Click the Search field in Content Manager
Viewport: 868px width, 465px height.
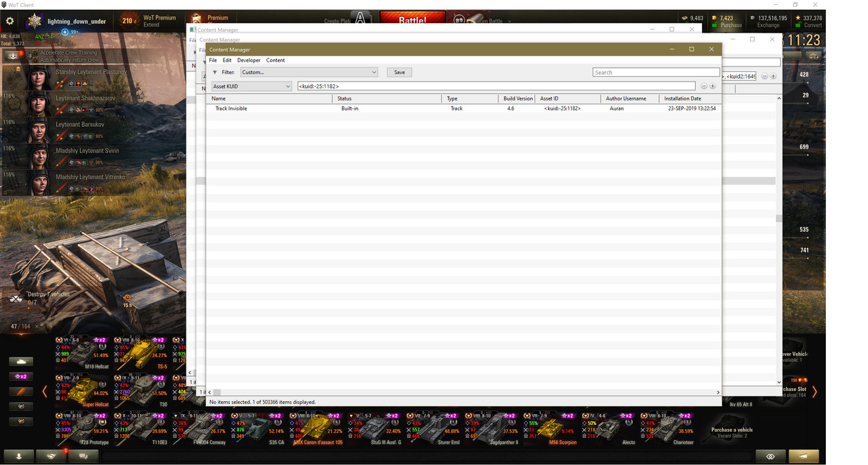656,72
